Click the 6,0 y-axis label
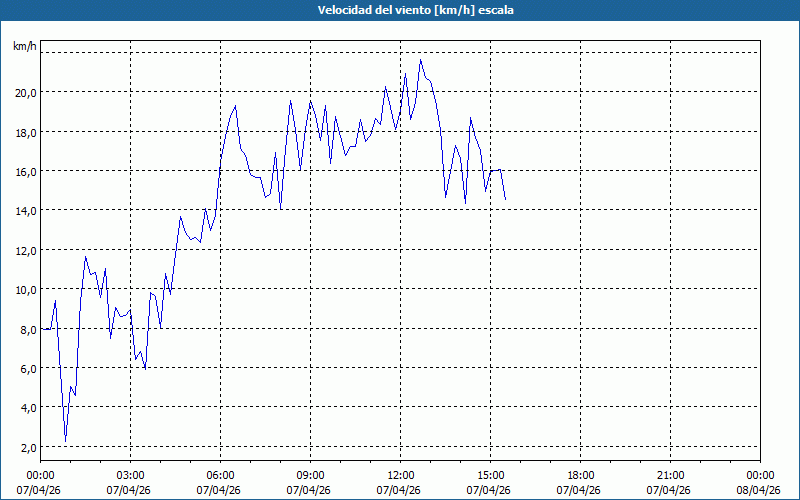The height and width of the screenshot is (500, 800). [x=27, y=369]
